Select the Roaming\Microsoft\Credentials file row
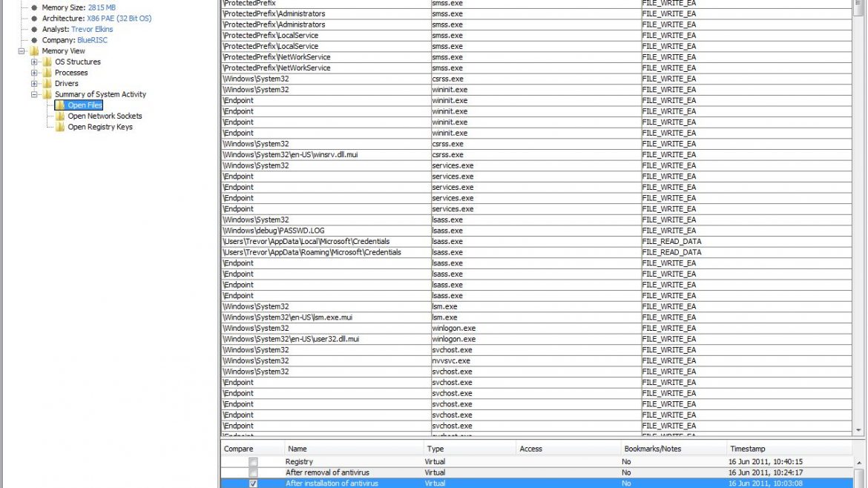The height and width of the screenshot is (488, 868). (536, 252)
